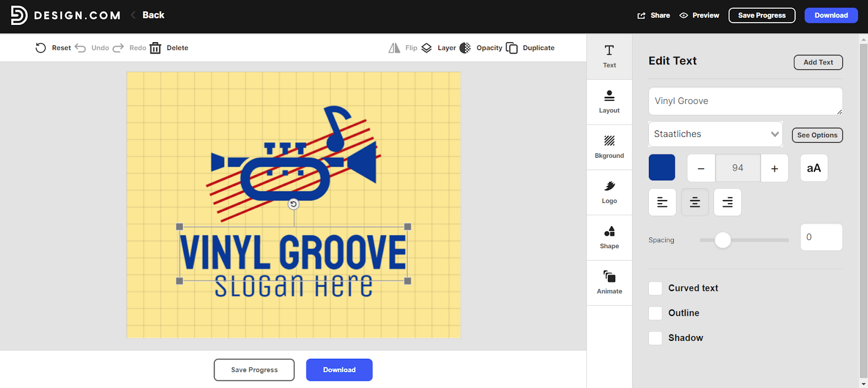This screenshot has width=868, height=388.
Task: Open the Logo panel
Action: (x=609, y=192)
